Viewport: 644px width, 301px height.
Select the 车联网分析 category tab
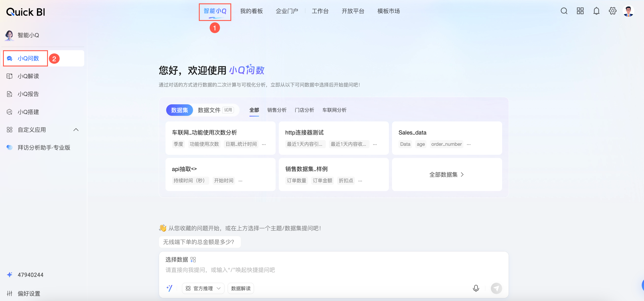coord(334,110)
